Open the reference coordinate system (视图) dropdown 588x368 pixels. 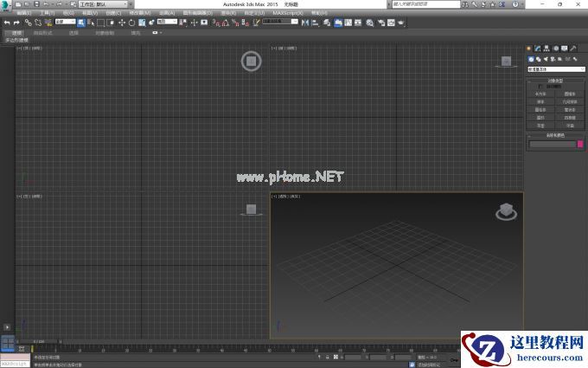(x=167, y=22)
